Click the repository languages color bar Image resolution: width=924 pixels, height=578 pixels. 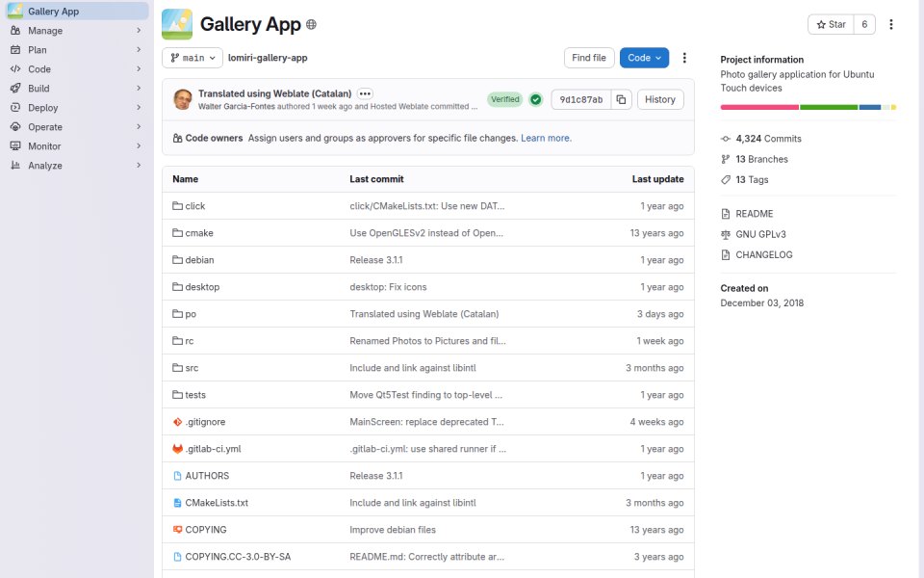[808, 107]
